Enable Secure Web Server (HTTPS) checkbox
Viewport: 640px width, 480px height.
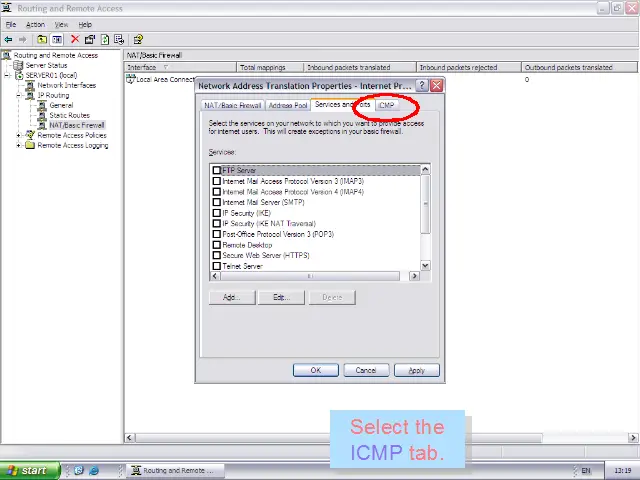[217, 255]
